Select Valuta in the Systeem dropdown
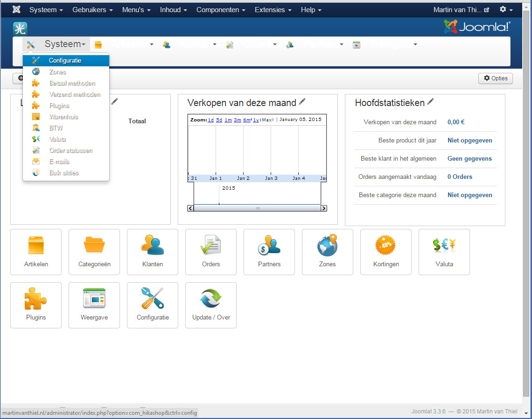This screenshot has height=419, width=532. point(66,139)
